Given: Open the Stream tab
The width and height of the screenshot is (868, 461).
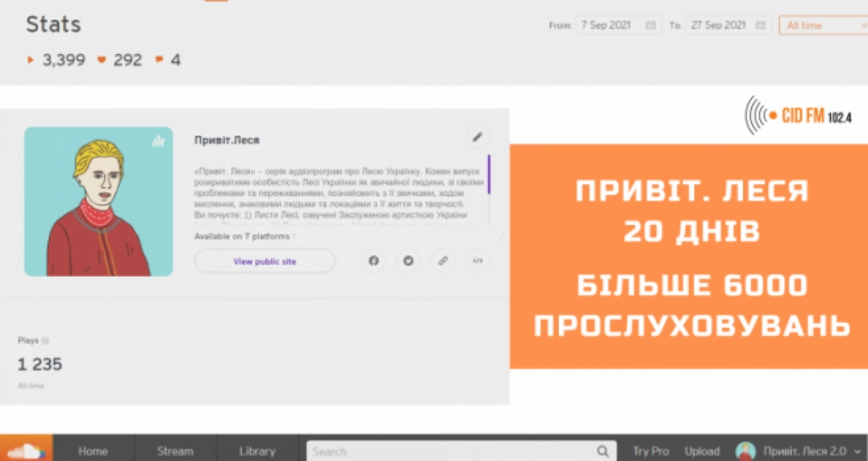Looking at the screenshot, I should (174, 451).
